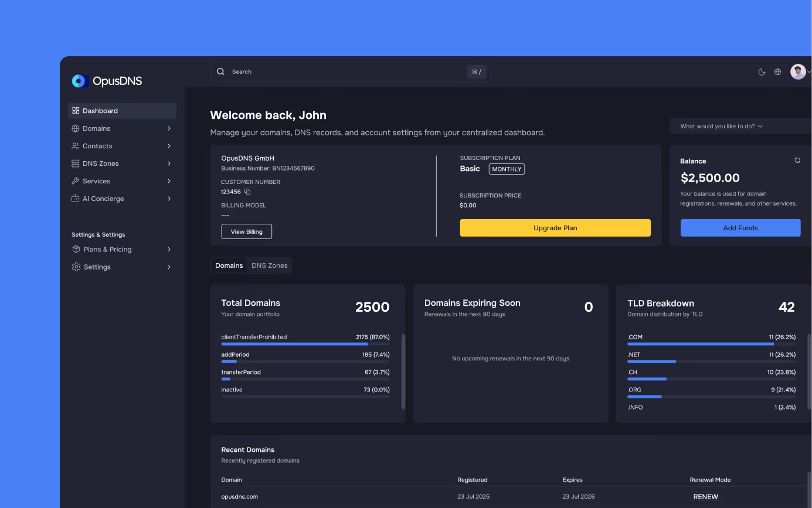Viewport: 812px width, 508px height.
Task: Click the View Billing button
Action: 246,231
